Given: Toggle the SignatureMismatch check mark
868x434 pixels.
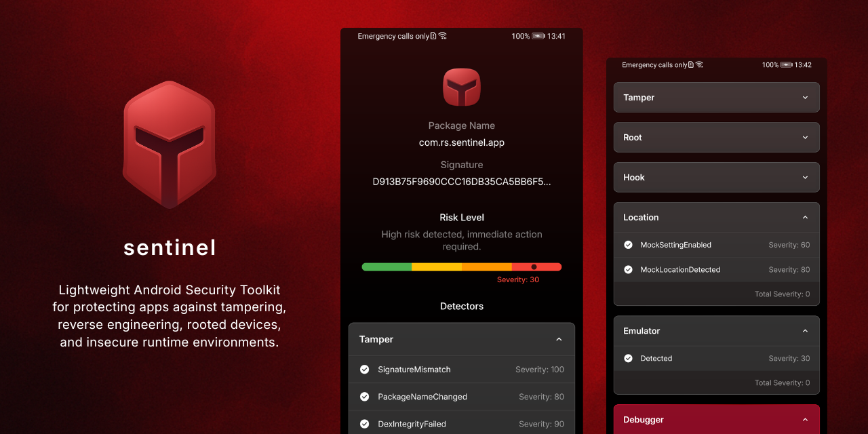Looking at the screenshot, I should coord(364,370).
